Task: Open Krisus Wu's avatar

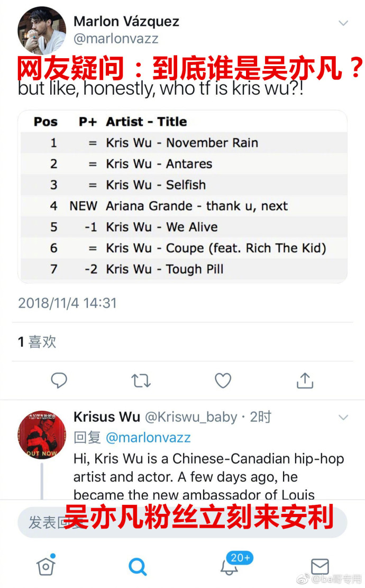Action: 42,434
